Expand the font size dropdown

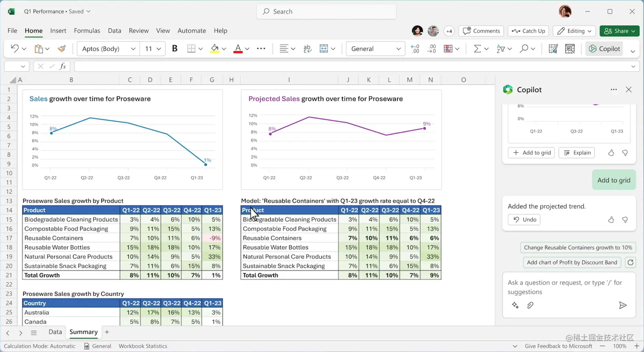click(159, 49)
